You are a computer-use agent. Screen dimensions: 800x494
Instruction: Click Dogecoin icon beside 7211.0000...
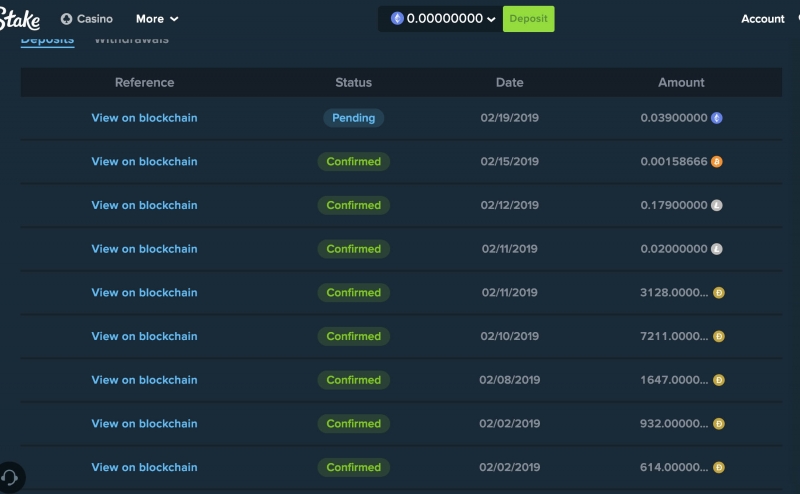[x=719, y=336]
